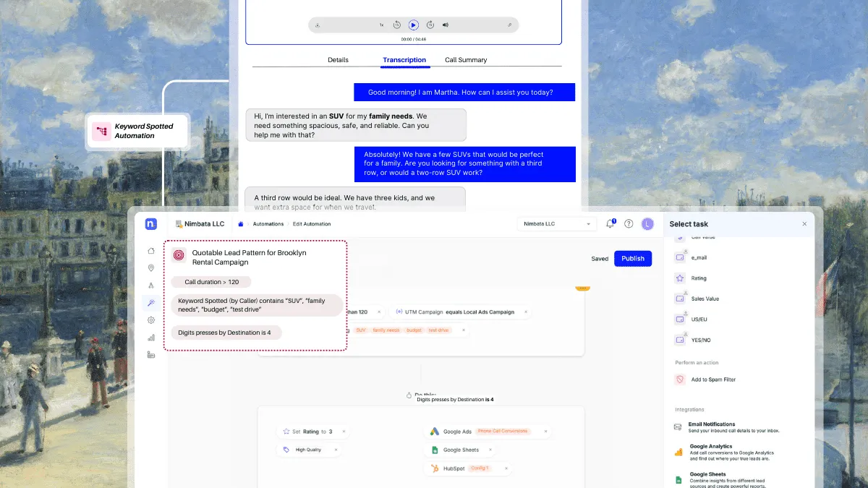Image resolution: width=868 pixels, height=488 pixels.
Task: Publish the automation
Action: coord(633,258)
